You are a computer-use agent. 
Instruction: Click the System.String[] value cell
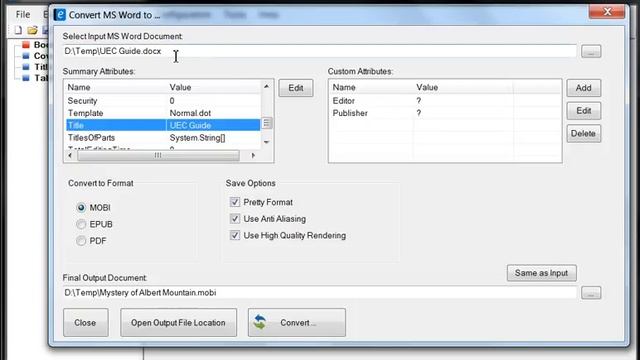click(x=198, y=138)
